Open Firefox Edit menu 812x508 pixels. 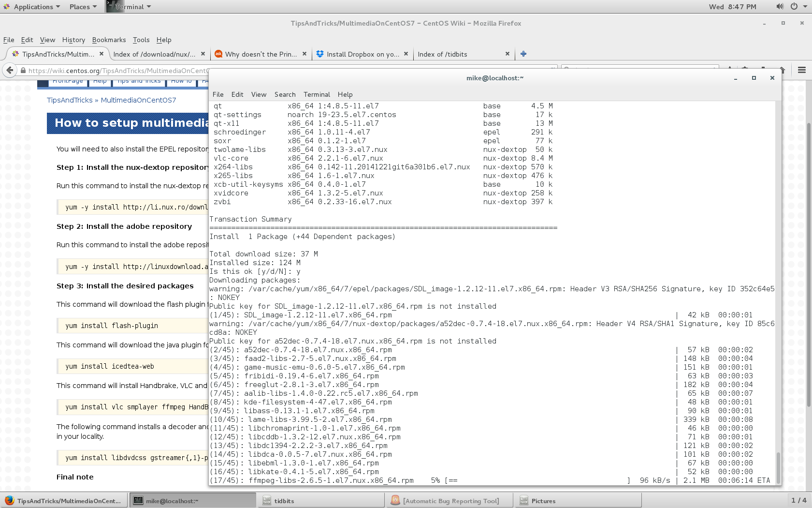[27, 40]
